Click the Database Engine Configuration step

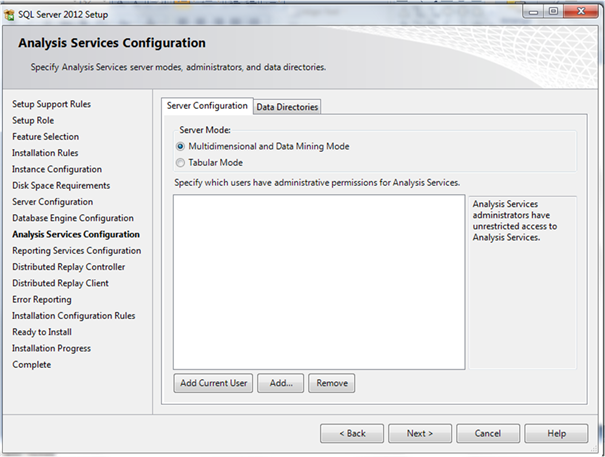[73, 218]
